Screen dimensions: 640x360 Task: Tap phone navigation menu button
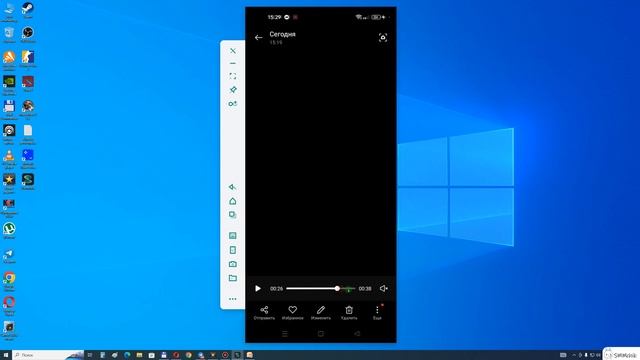point(285,334)
